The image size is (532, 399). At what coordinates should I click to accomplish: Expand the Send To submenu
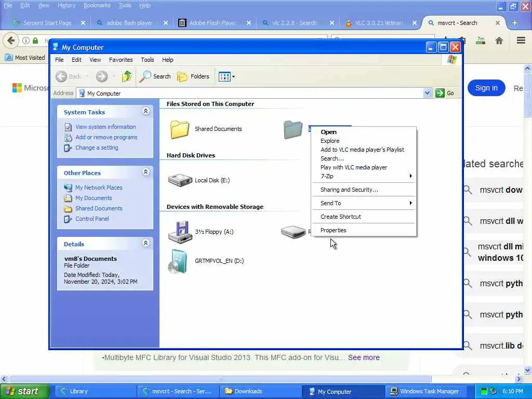(x=364, y=203)
